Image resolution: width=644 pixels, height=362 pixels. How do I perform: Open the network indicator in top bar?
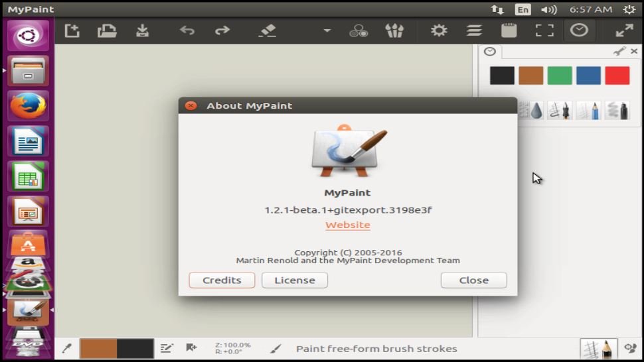(x=497, y=9)
